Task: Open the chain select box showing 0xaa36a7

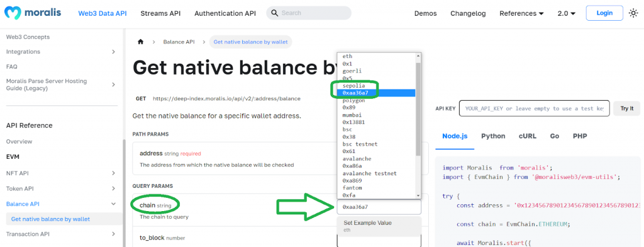Action: 379,207
